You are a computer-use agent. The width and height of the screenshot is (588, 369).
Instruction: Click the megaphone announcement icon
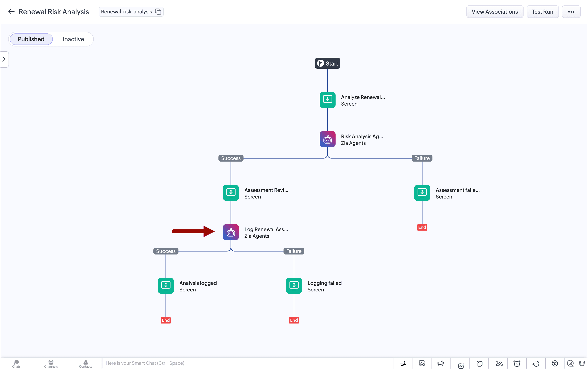pos(441,363)
